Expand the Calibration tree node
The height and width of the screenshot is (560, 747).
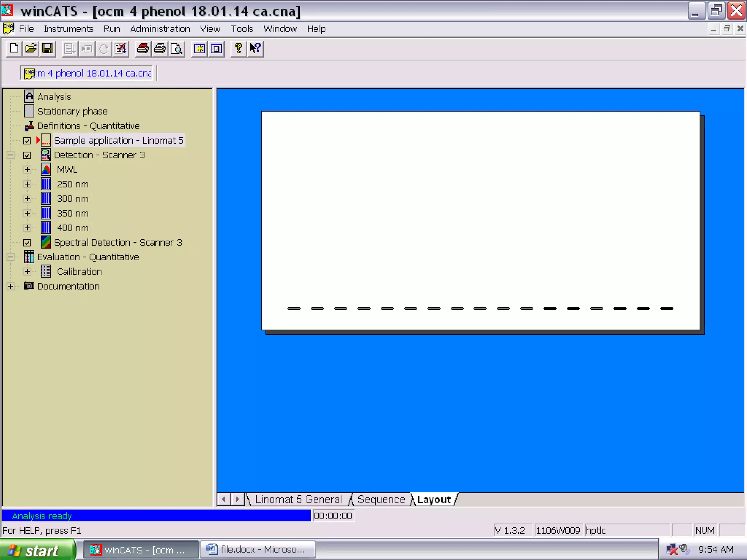tap(27, 272)
